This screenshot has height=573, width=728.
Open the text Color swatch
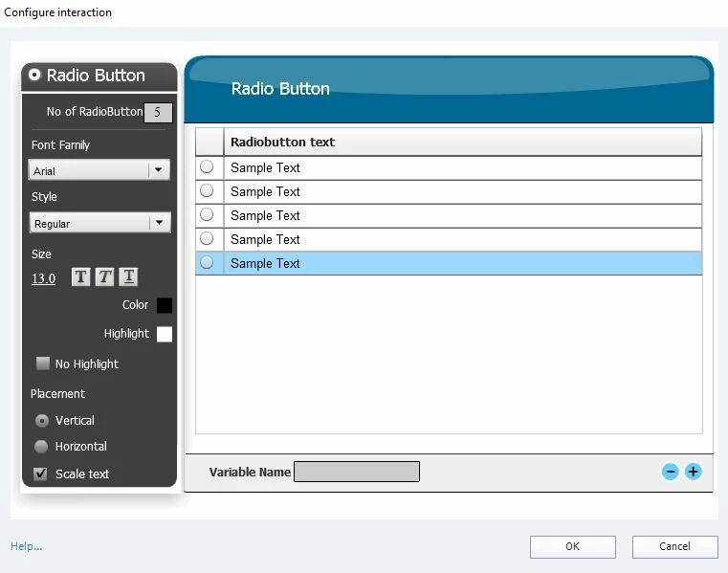tap(165, 305)
